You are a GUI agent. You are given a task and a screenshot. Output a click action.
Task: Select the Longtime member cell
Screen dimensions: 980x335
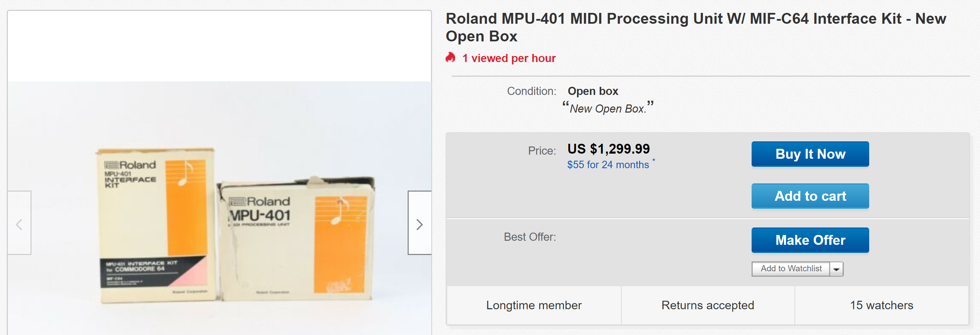pos(534,305)
